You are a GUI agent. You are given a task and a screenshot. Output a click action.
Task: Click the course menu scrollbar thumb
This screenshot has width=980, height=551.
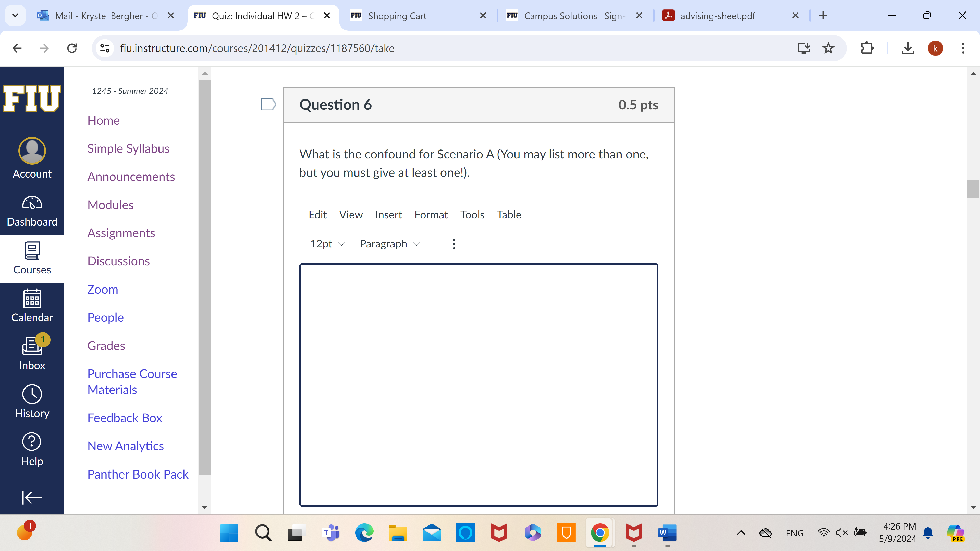tap(205, 277)
